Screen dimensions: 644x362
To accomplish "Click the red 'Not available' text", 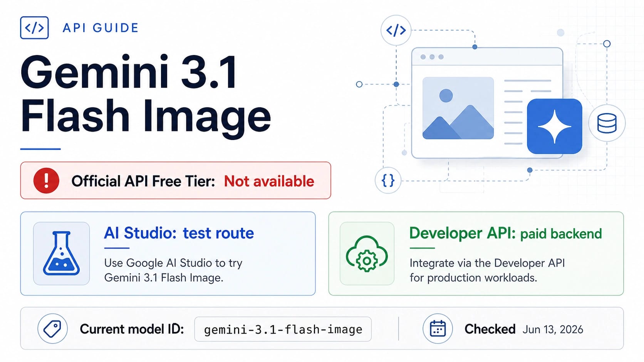I will point(269,181).
